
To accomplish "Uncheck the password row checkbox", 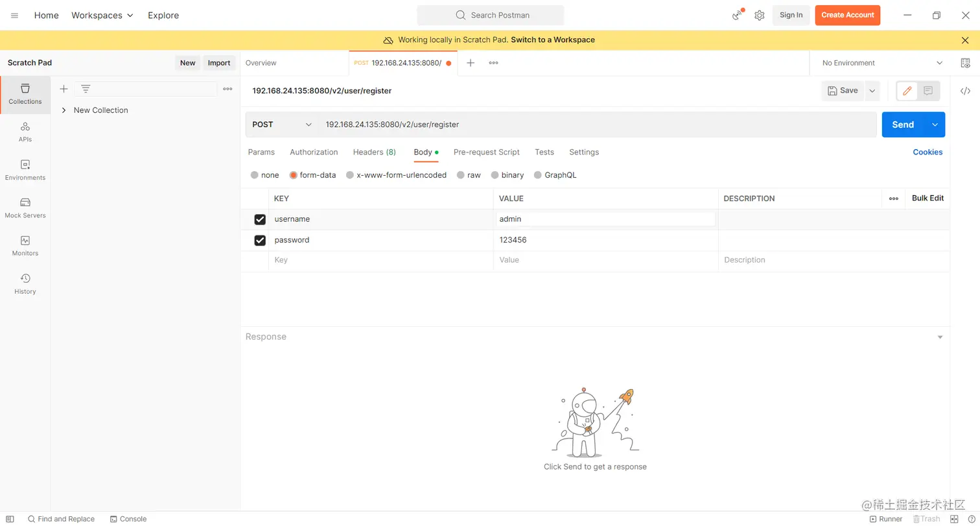I will 260,240.
